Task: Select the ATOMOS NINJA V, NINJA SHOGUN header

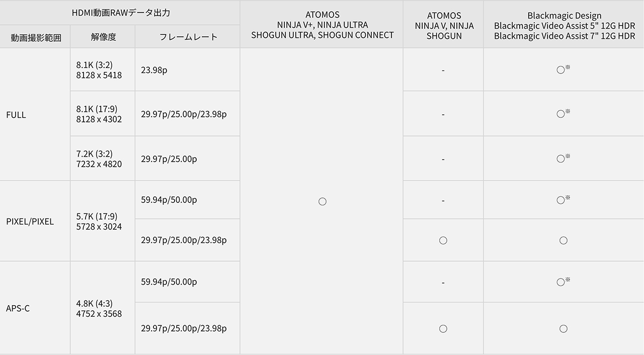Action: (x=444, y=26)
